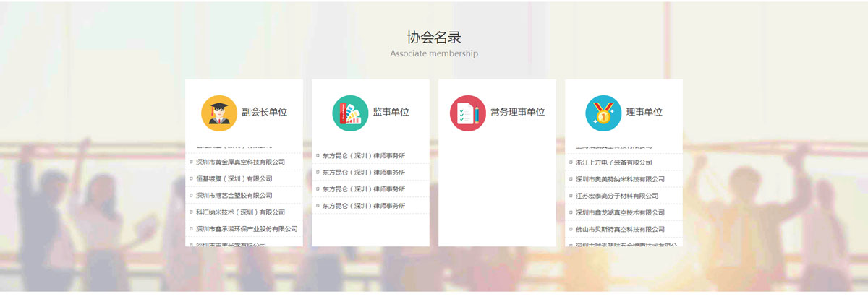Click the graduate avatar icon for 副会长单位
The height and width of the screenshot is (299, 868).
click(x=219, y=113)
